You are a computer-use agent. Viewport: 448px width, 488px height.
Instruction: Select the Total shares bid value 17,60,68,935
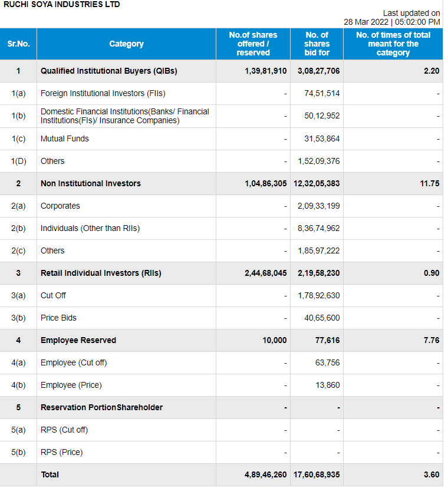tap(317, 474)
